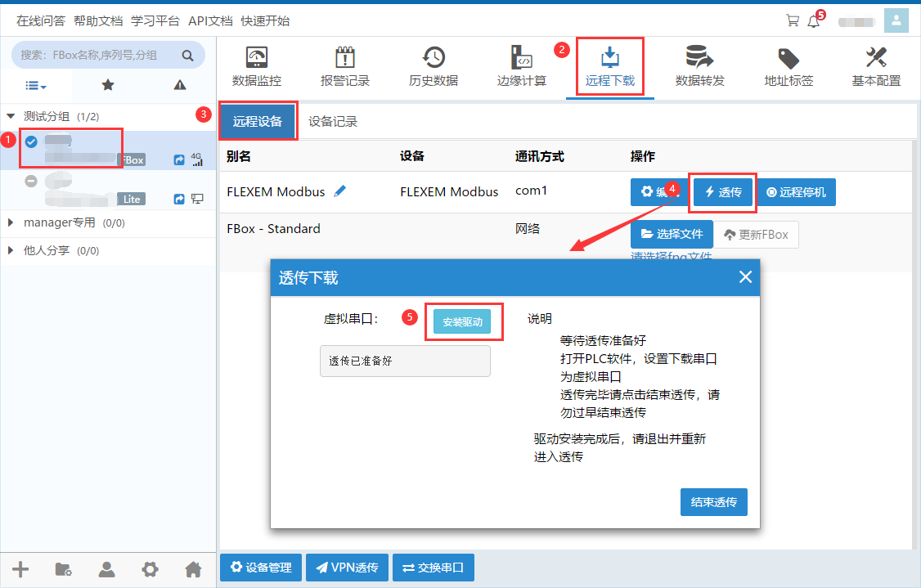Screen dimensions: 921x588
Task: Click the FBox search input field
Action: pos(98,56)
